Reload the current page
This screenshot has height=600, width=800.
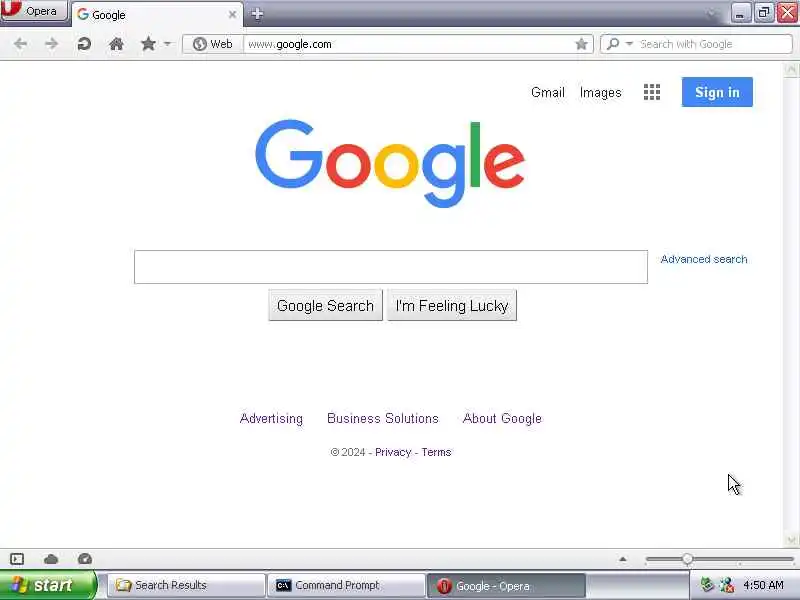click(x=84, y=44)
